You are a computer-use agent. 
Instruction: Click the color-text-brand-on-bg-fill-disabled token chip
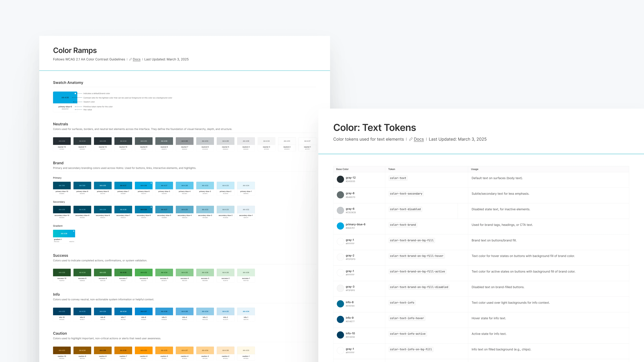[x=419, y=287]
